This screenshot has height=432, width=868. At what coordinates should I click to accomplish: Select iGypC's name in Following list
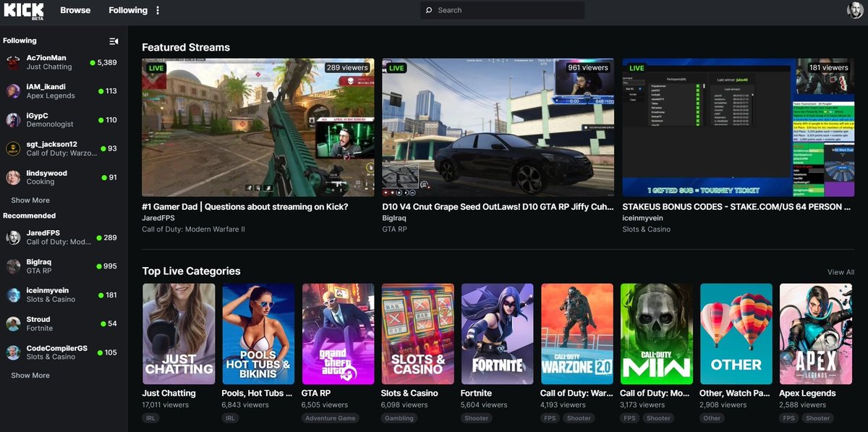pos(37,116)
